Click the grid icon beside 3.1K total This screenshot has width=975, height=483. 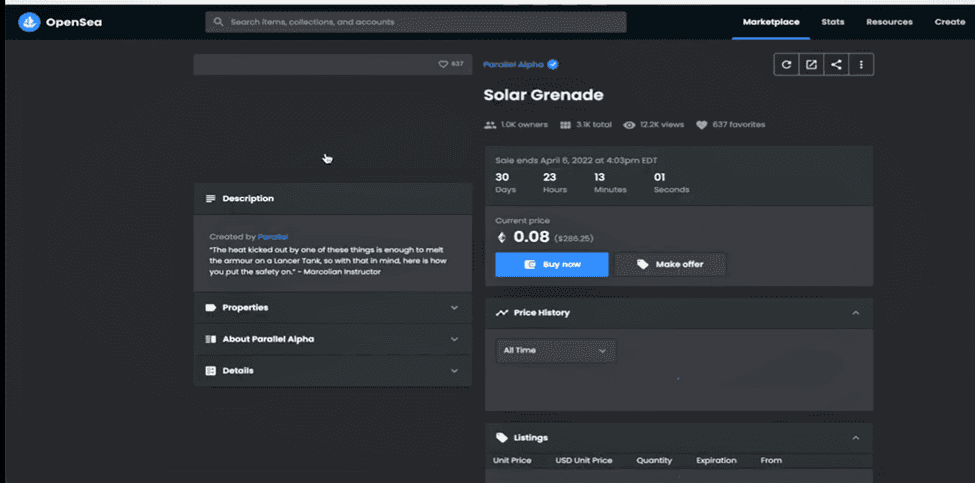(565, 125)
